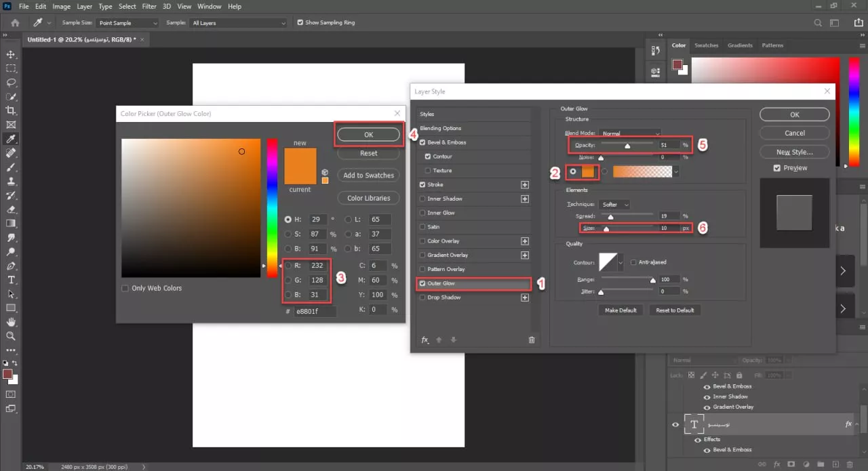Image resolution: width=868 pixels, height=471 pixels.
Task: Open the Edit Toolbar three-dots icon
Action: 11,350
